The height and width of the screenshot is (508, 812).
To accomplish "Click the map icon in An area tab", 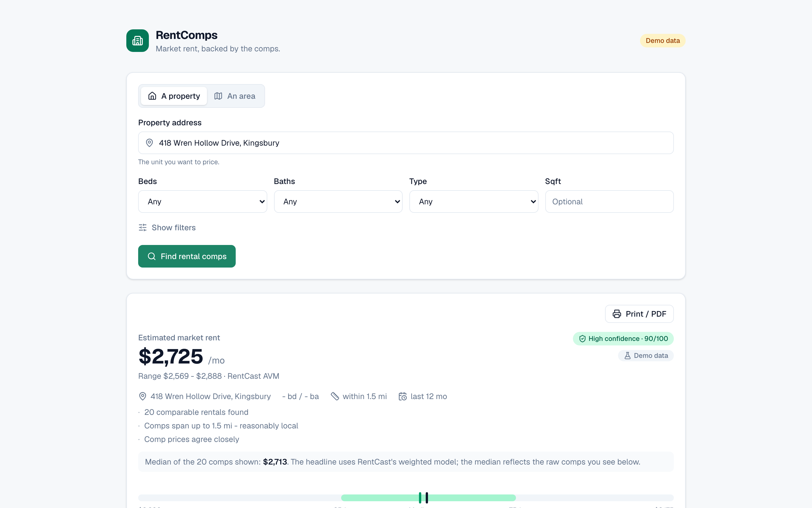I will [218, 96].
